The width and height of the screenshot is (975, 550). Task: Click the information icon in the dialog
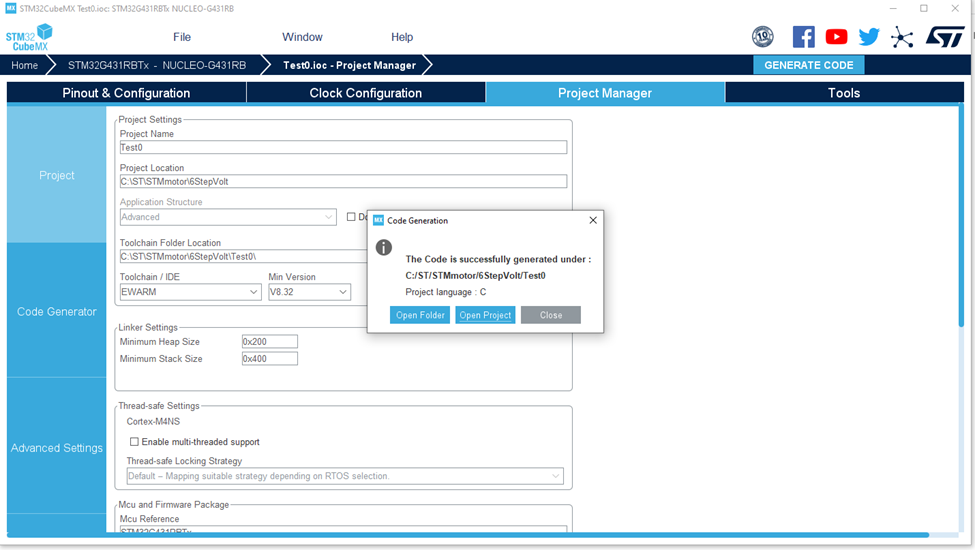coord(384,247)
